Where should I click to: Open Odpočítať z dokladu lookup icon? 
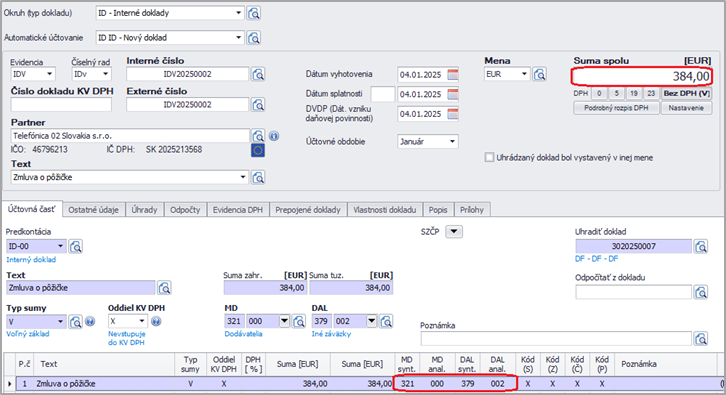[x=701, y=292]
